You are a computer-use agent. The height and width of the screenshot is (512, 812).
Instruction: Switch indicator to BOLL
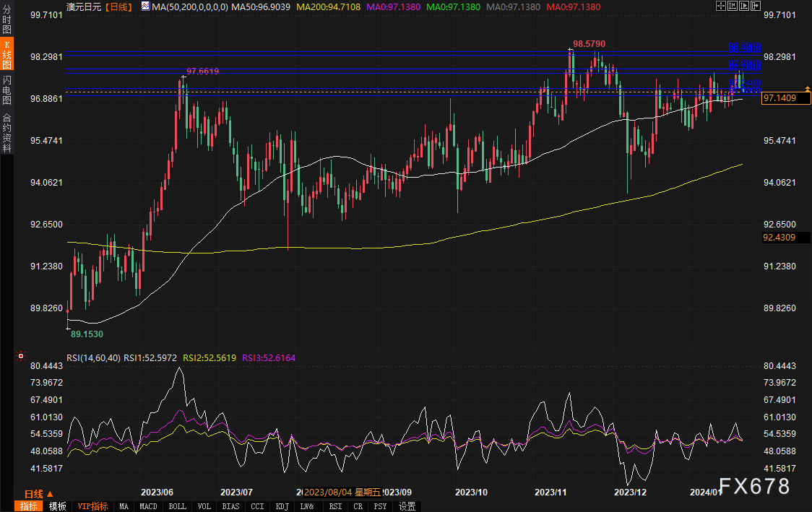click(177, 506)
